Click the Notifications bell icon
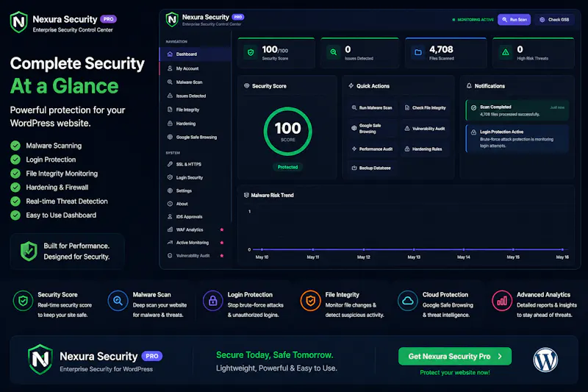 [469, 86]
